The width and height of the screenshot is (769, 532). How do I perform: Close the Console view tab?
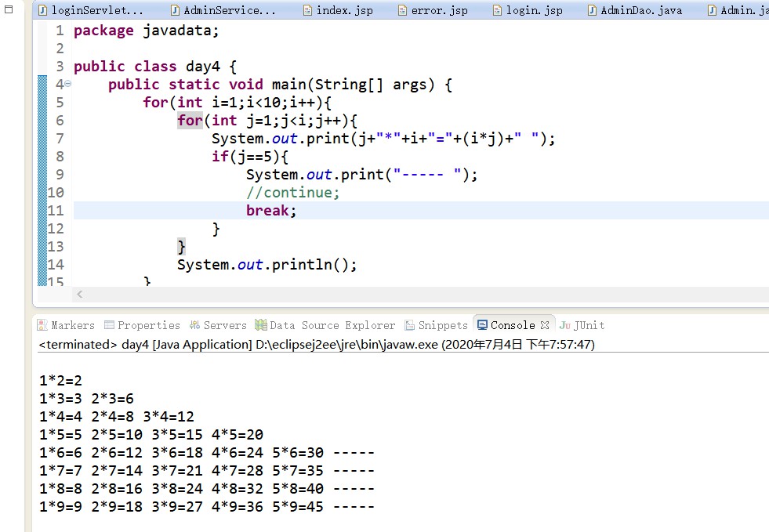[x=544, y=325]
